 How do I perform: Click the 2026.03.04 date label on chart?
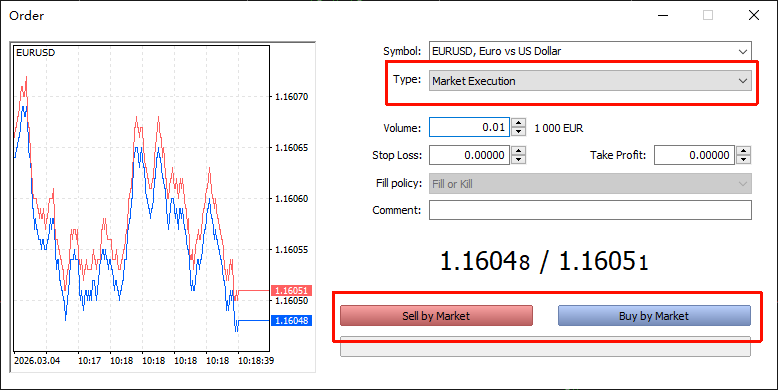(x=37, y=361)
